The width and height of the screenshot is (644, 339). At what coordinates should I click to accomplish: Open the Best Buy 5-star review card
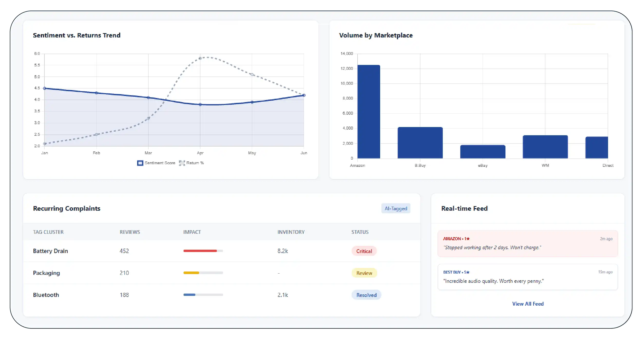click(x=527, y=277)
